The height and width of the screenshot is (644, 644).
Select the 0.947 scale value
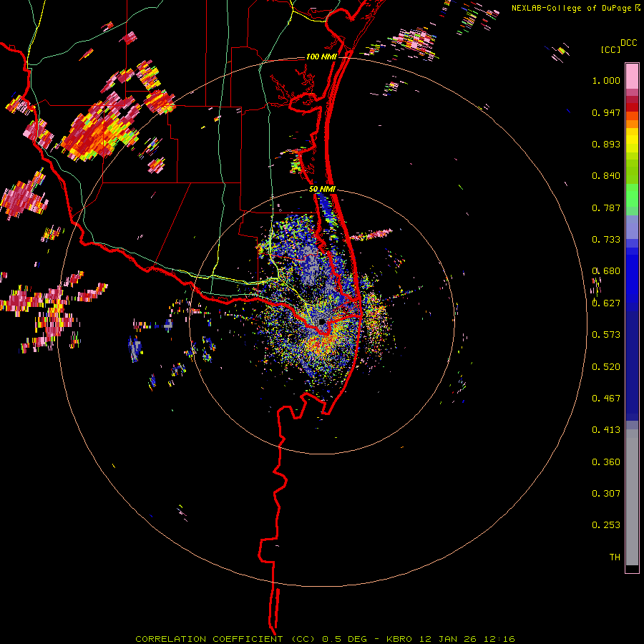coord(606,112)
